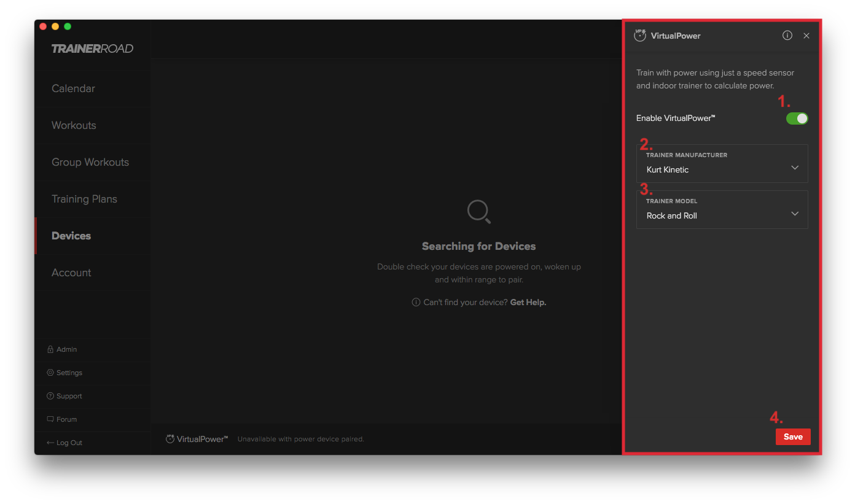This screenshot has height=504, width=855.
Task: Go to the Calendar section
Action: click(93, 88)
